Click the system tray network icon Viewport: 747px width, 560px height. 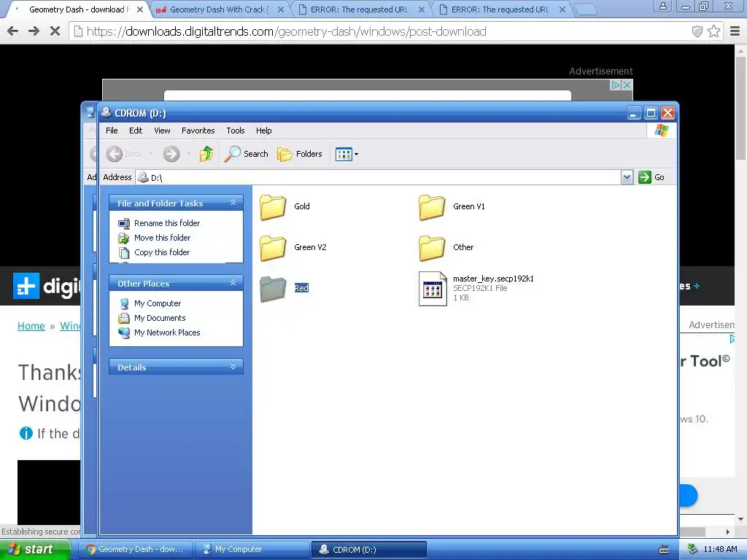point(693,549)
